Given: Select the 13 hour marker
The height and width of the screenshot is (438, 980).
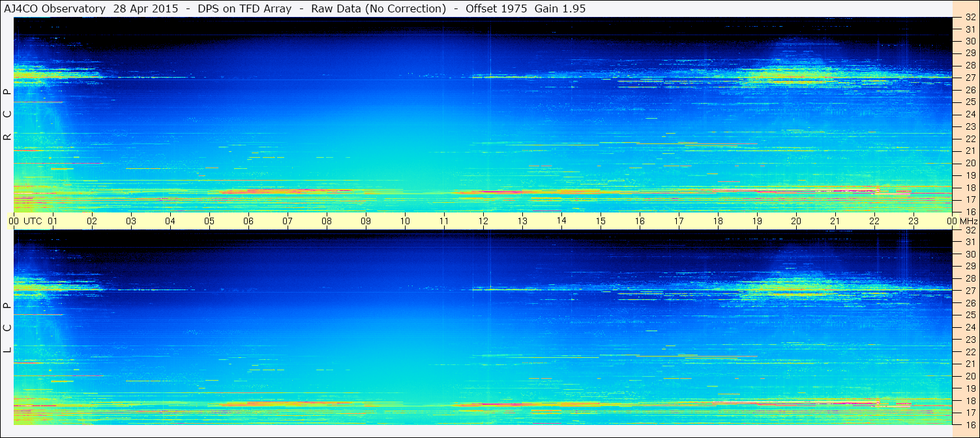Looking at the screenshot, I should pos(522,221).
